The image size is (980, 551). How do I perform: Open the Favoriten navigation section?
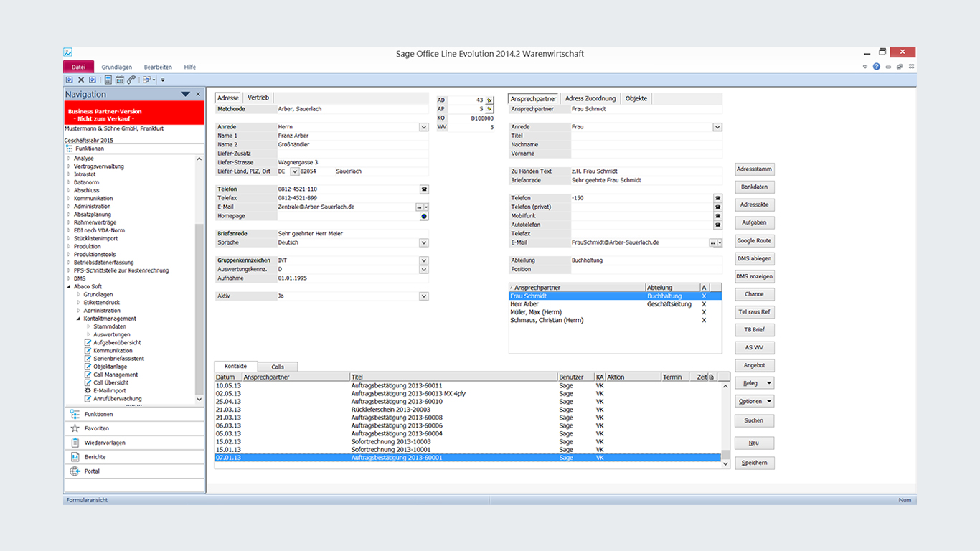click(133, 428)
